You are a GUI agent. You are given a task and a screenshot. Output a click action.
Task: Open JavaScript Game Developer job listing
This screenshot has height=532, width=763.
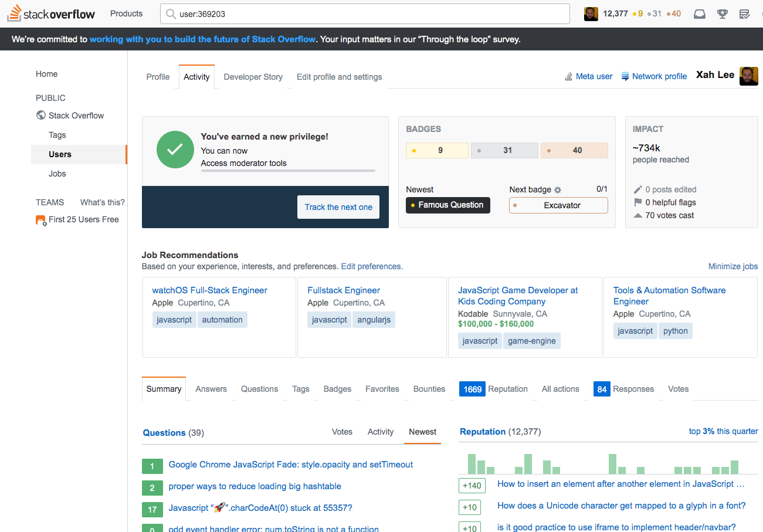click(518, 296)
